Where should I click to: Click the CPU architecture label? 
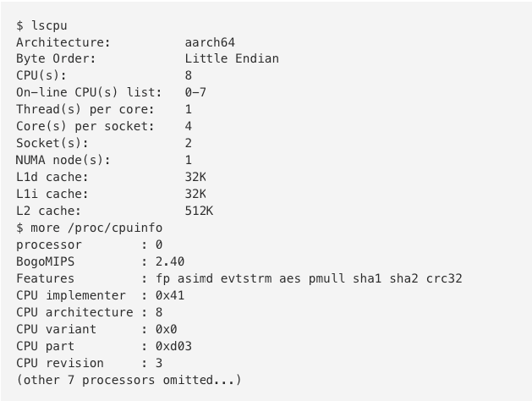point(70,313)
